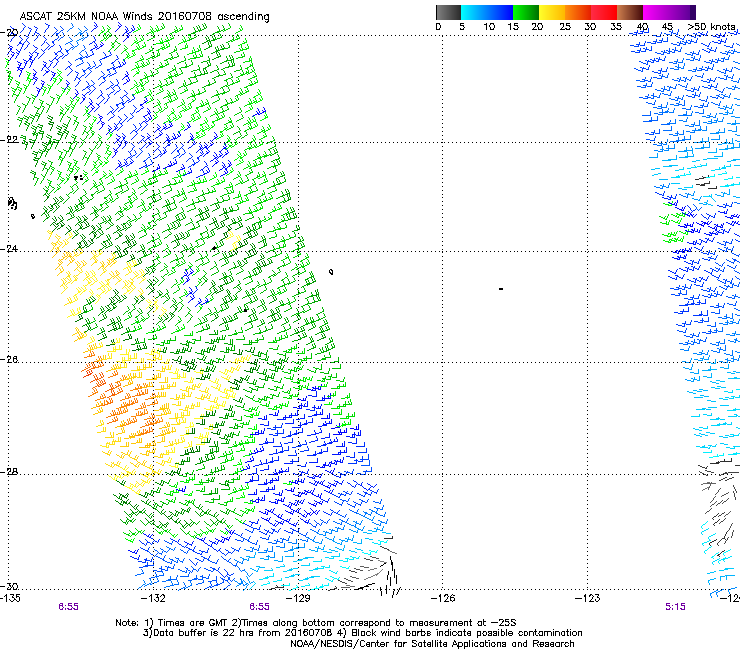This screenshot has height=650, width=740.
Task: Click the 'NOAA/NESDIS/Center for Satellite Applications and Research' credit
Action: tap(432, 644)
